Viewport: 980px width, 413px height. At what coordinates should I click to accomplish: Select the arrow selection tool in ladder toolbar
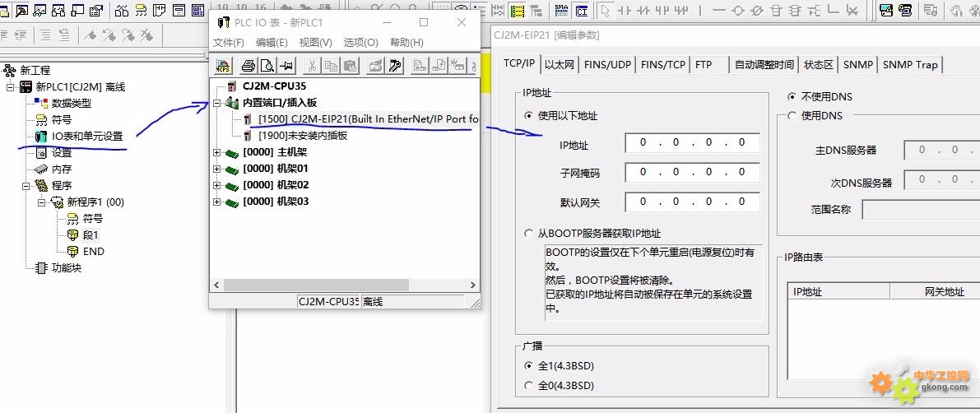click(x=605, y=11)
